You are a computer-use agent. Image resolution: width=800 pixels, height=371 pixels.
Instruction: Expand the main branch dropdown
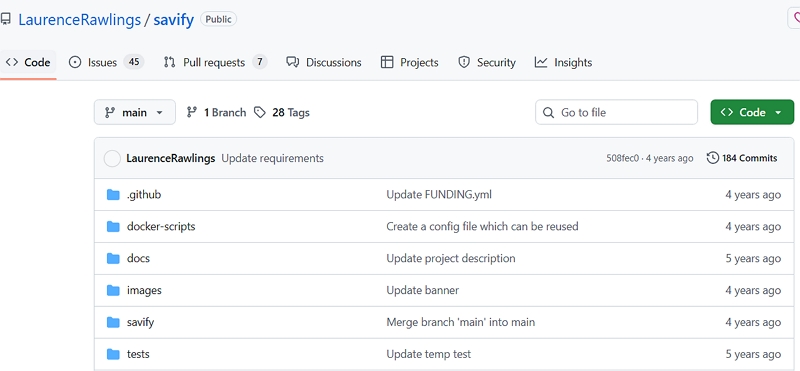(135, 112)
